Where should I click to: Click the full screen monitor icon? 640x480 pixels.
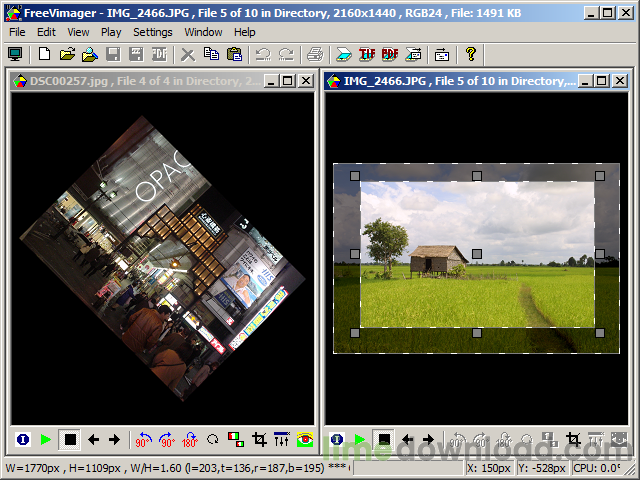coord(15,54)
